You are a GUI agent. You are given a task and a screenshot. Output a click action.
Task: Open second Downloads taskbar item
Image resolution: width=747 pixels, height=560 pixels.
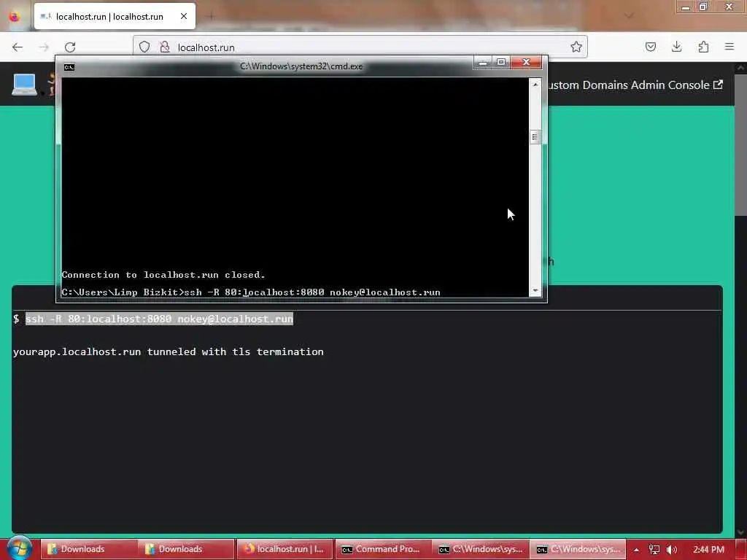(x=186, y=549)
